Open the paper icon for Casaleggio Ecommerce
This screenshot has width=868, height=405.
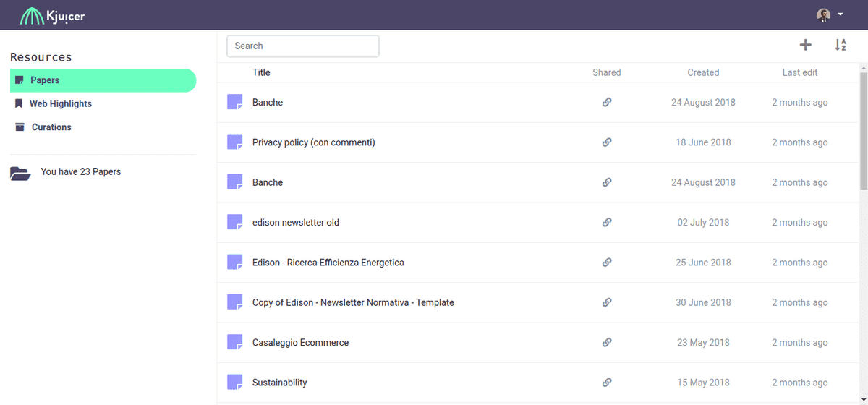point(234,342)
